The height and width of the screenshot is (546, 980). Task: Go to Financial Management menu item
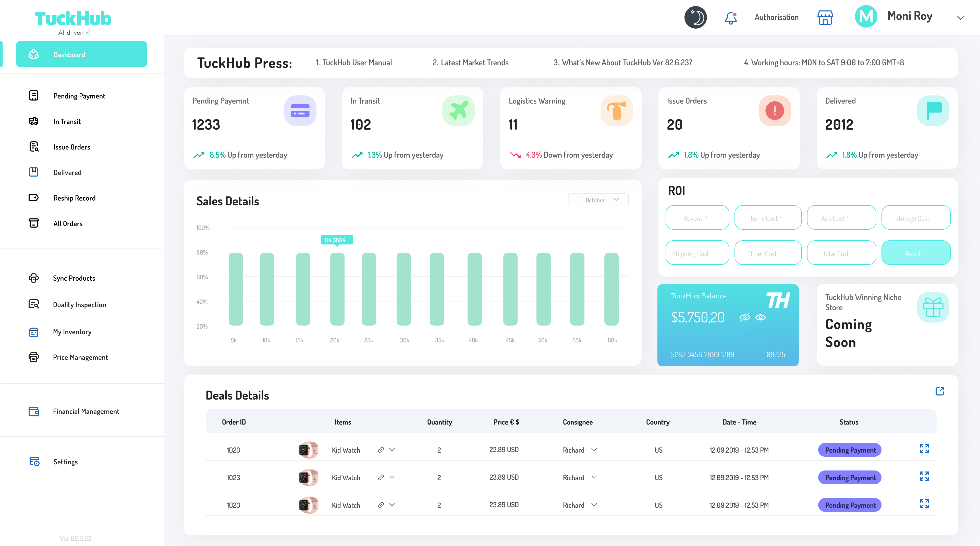coord(86,411)
